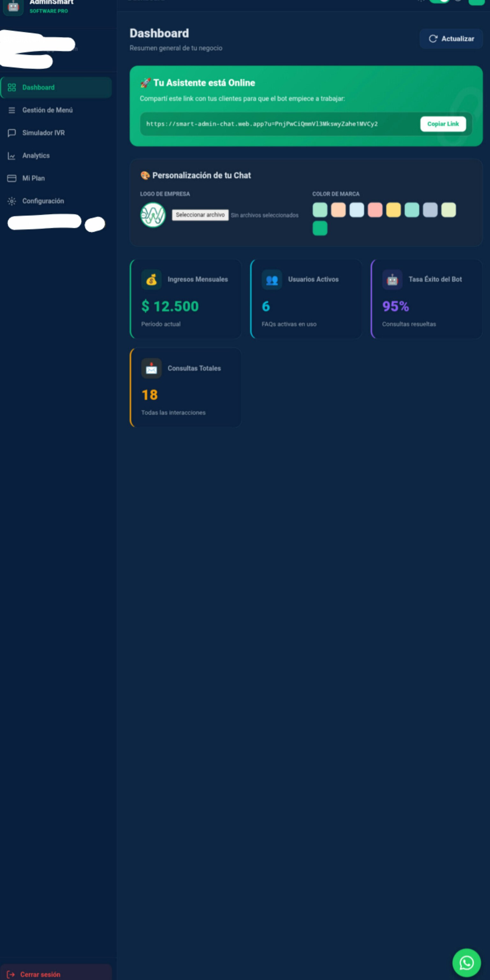Select the periwinkle gray-blue brand color swatch
Image resolution: width=490 pixels, height=980 pixels.
coord(430,210)
